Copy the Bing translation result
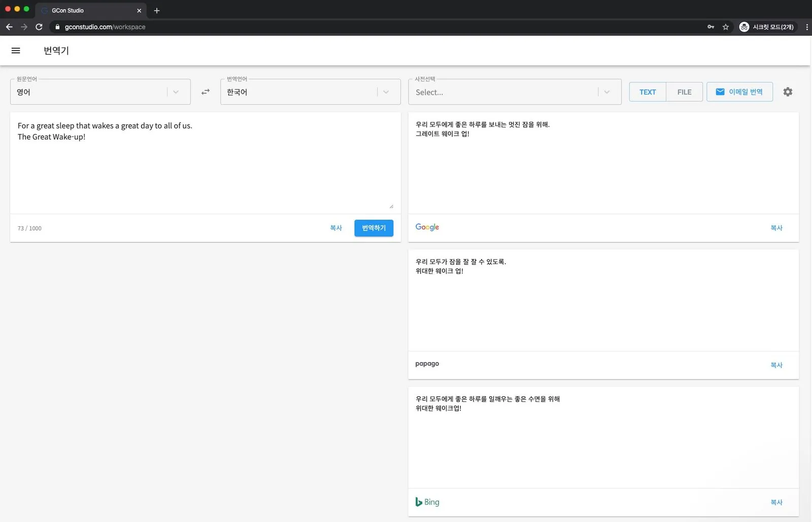 pyautogui.click(x=776, y=502)
